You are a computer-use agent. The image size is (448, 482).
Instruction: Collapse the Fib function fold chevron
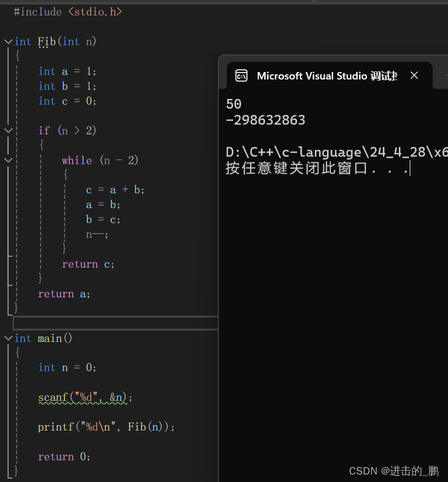pyautogui.click(x=9, y=42)
